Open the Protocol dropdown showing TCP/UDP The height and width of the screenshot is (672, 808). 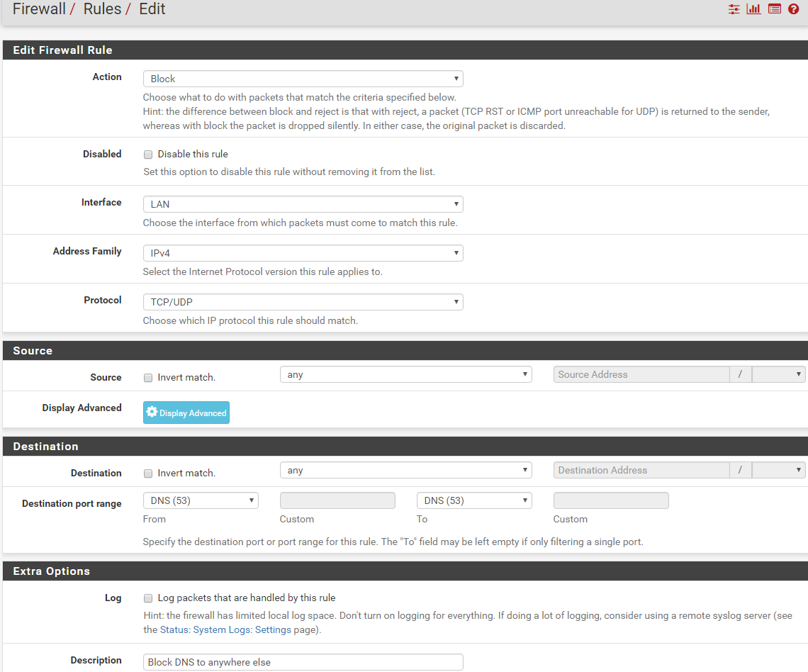(x=303, y=302)
